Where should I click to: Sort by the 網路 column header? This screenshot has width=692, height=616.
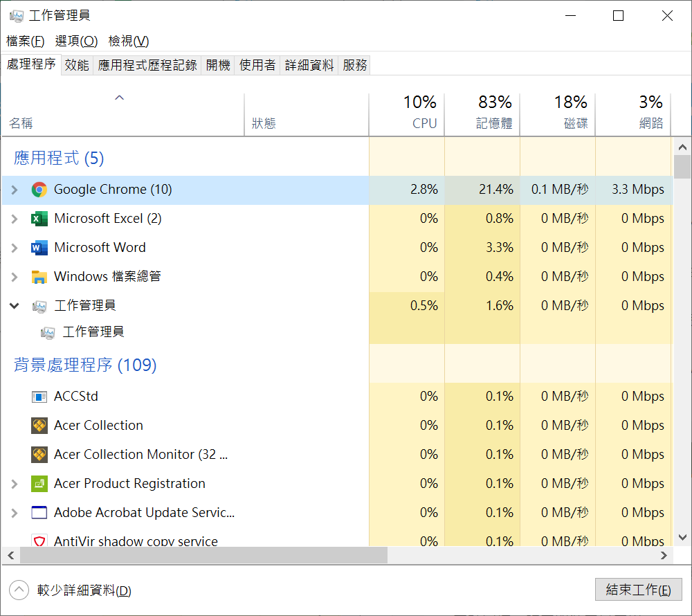click(x=633, y=115)
